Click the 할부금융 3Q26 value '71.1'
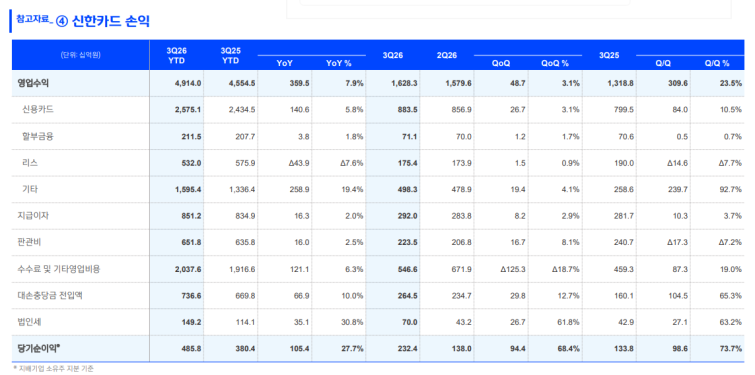Viewport: 755px width, 375px height. (410, 137)
